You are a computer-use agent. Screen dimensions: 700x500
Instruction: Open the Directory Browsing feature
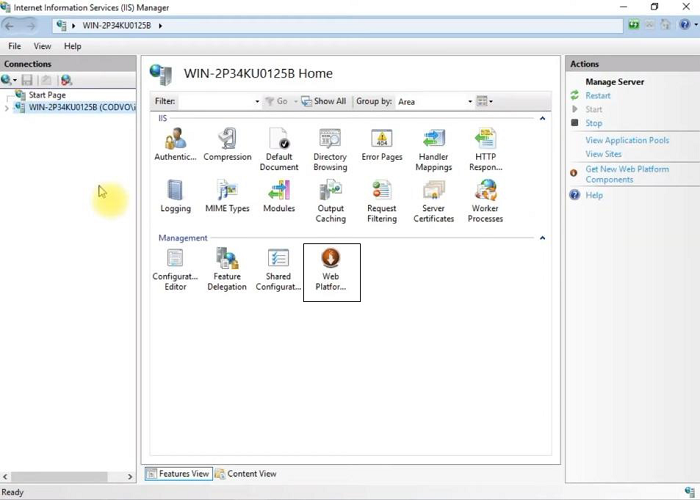click(x=330, y=149)
